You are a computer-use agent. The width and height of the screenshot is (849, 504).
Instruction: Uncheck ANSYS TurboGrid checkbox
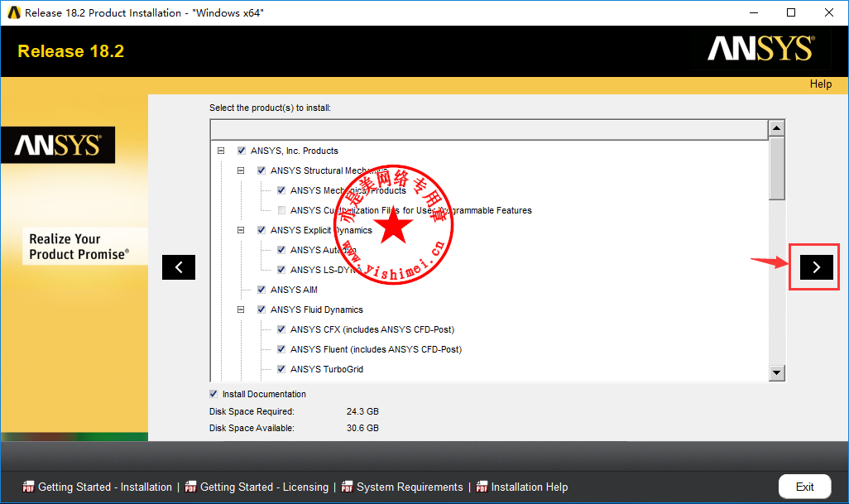(x=281, y=369)
